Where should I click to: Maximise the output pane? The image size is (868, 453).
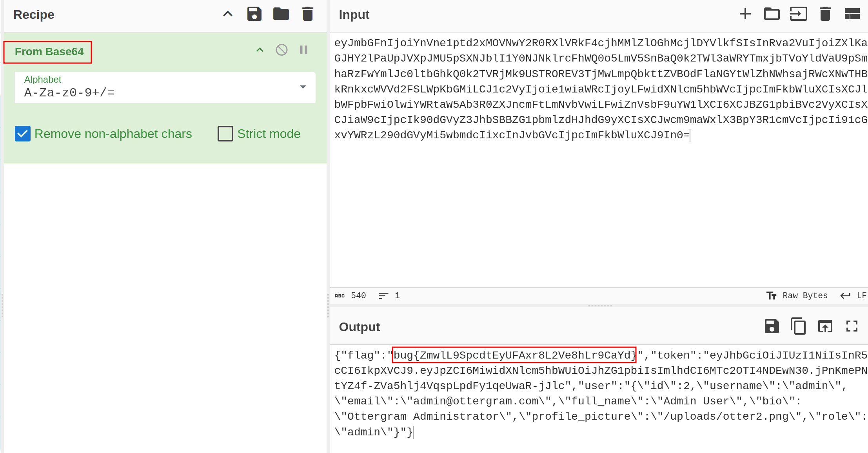pos(852,326)
